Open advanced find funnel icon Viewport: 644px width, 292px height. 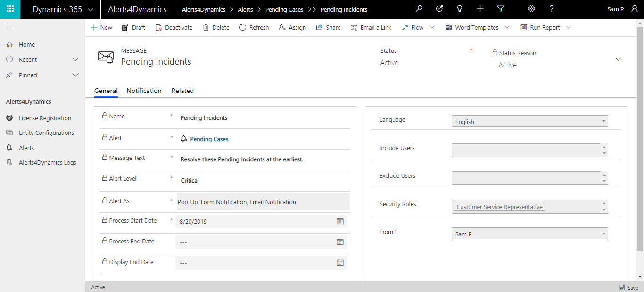coord(501,9)
